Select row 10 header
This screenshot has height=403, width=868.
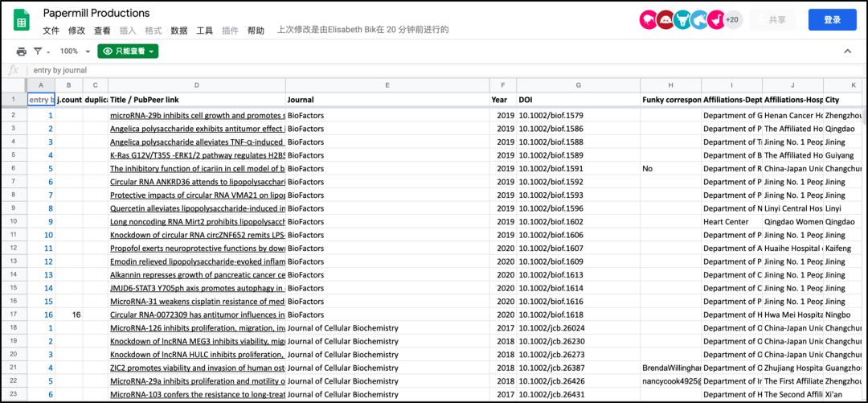pyautogui.click(x=14, y=222)
